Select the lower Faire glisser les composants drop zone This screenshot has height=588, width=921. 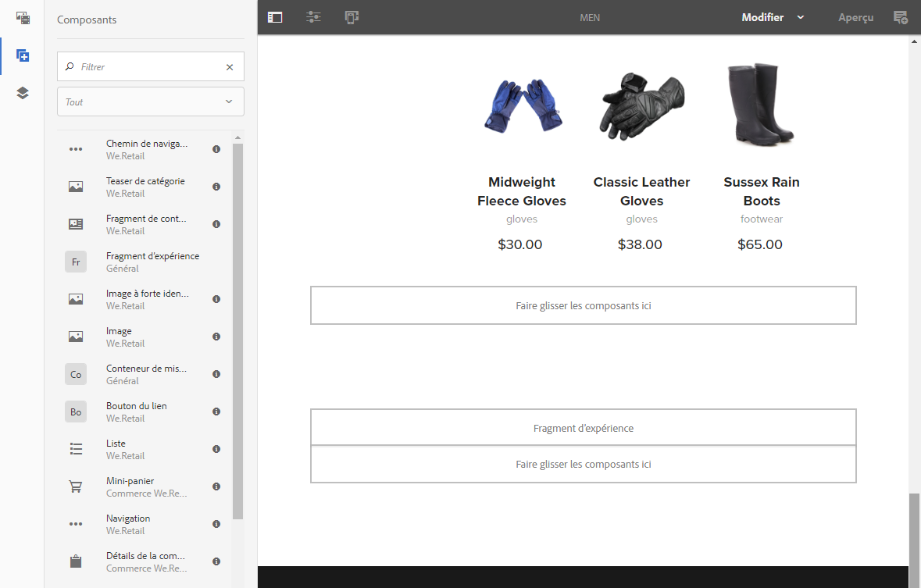(584, 464)
